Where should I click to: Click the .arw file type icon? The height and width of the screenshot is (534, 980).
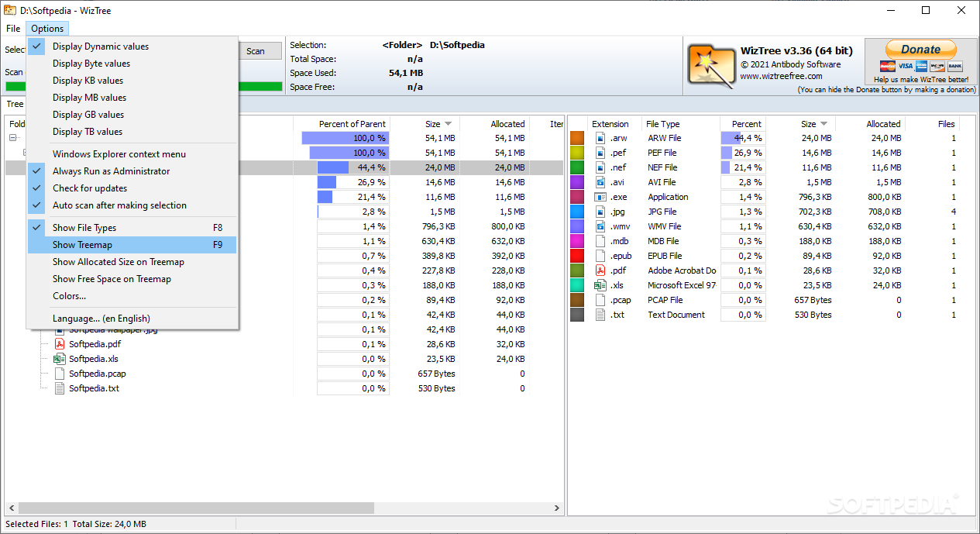click(x=600, y=138)
